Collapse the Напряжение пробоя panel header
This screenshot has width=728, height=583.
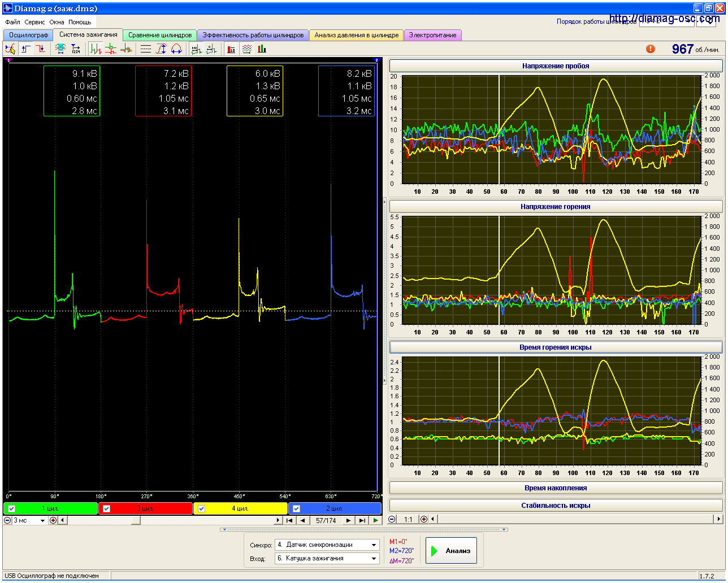(x=556, y=66)
